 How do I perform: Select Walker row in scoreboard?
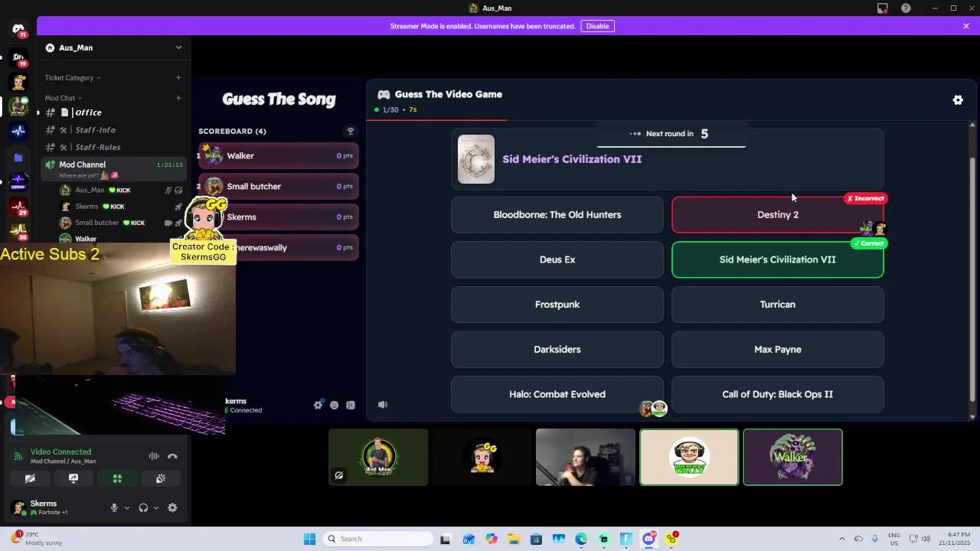(279, 156)
